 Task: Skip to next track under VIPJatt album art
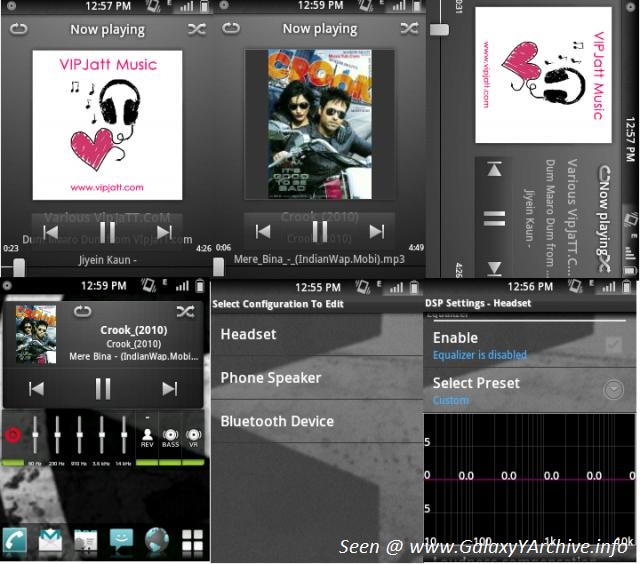(x=164, y=232)
